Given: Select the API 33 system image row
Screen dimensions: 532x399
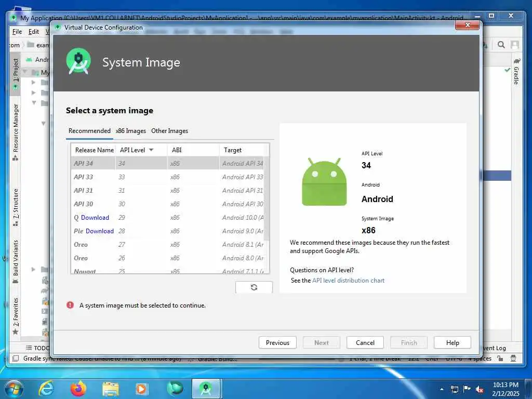Looking at the screenshot, I should pos(168,177).
